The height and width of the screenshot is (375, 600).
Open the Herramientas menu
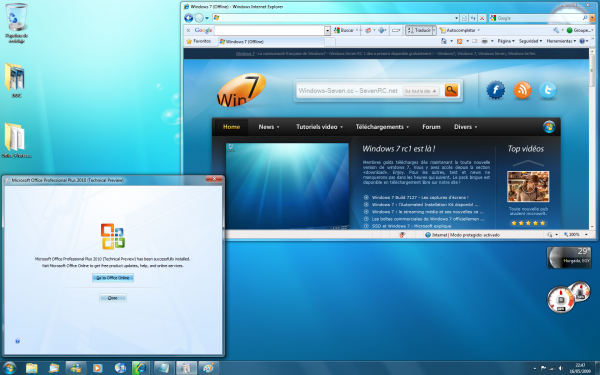tap(561, 41)
